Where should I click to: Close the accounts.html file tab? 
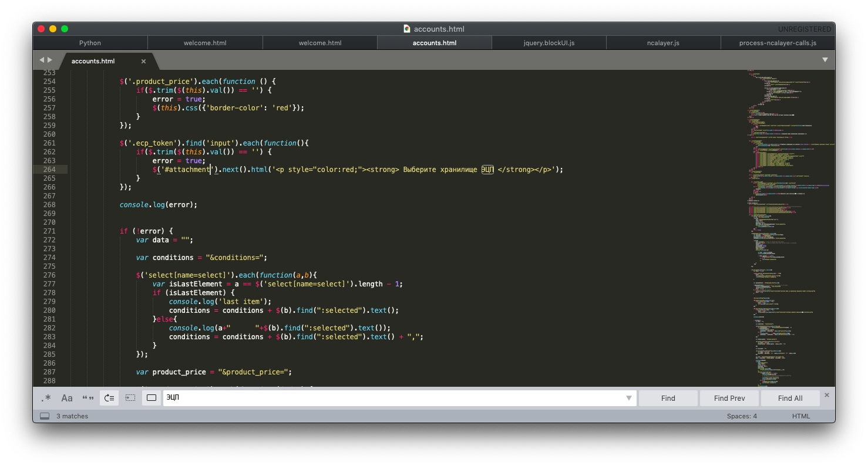tap(143, 61)
